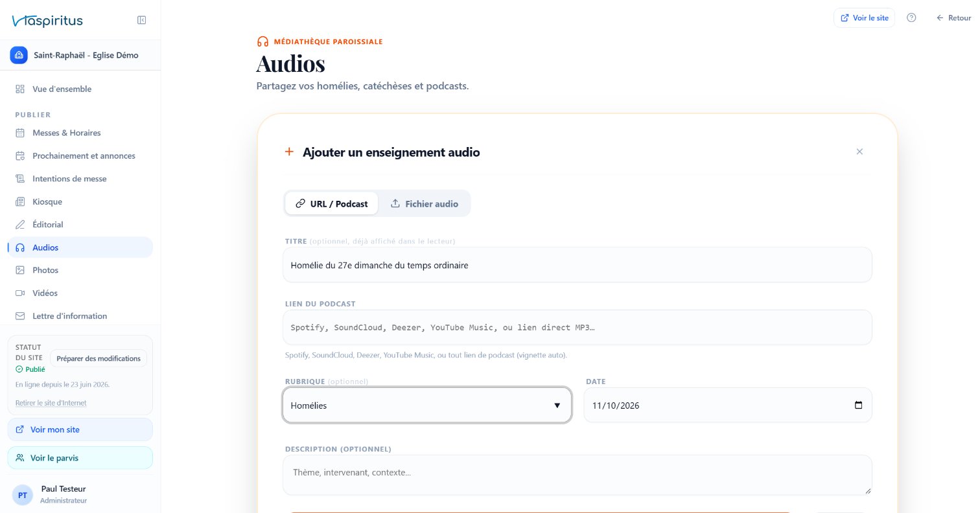Click Retirer le site d'Internet link
This screenshot has width=980, height=513.
tap(51, 403)
